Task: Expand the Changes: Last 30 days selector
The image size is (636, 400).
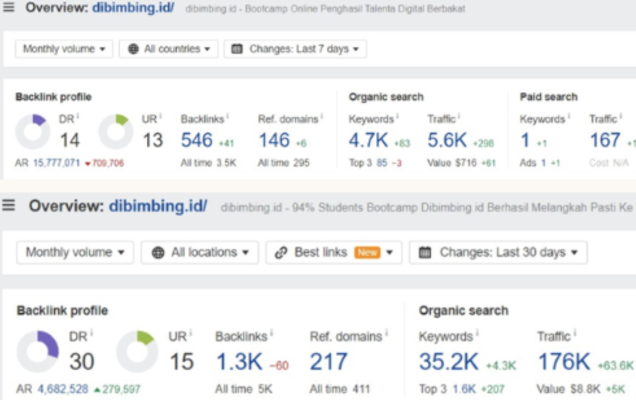Action: [x=497, y=253]
